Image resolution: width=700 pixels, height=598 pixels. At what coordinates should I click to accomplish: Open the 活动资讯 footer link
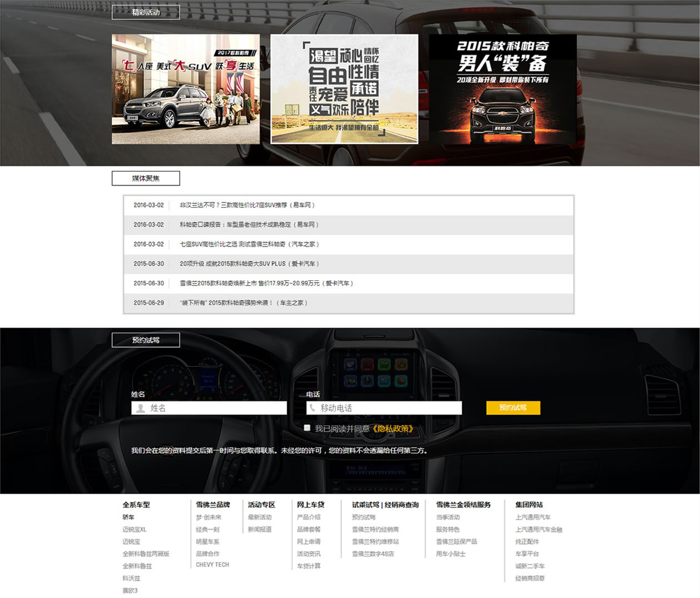[309, 554]
